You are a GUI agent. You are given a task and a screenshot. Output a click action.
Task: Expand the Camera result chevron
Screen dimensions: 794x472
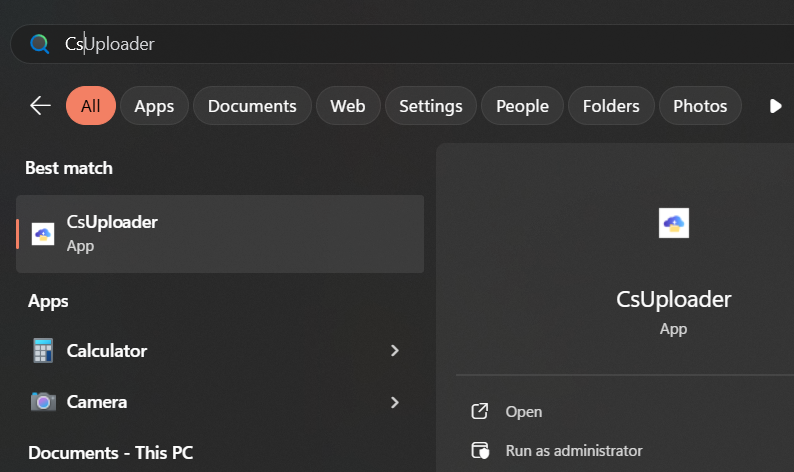click(x=395, y=402)
